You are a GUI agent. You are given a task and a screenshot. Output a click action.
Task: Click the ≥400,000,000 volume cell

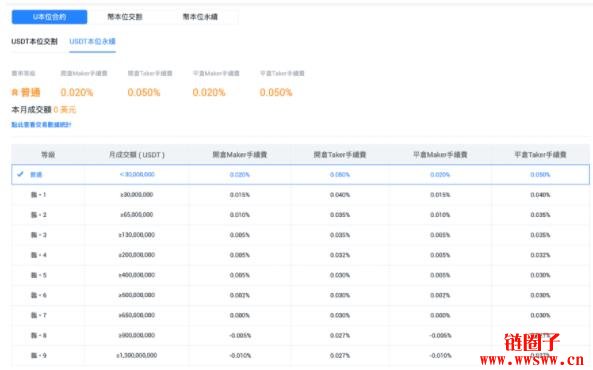(x=137, y=275)
